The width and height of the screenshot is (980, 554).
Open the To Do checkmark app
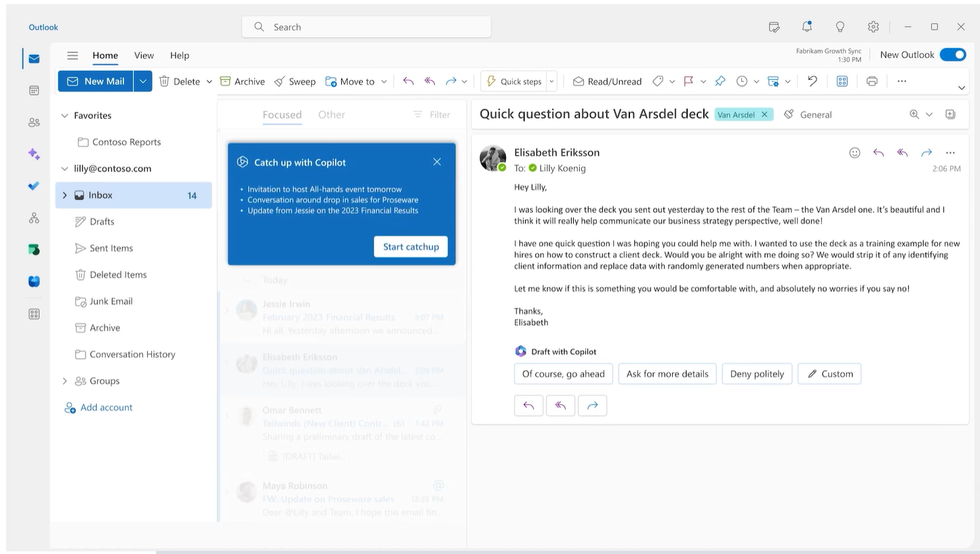pyautogui.click(x=34, y=186)
